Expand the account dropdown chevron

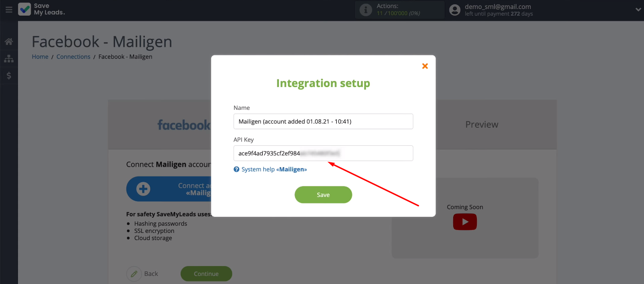638,9
